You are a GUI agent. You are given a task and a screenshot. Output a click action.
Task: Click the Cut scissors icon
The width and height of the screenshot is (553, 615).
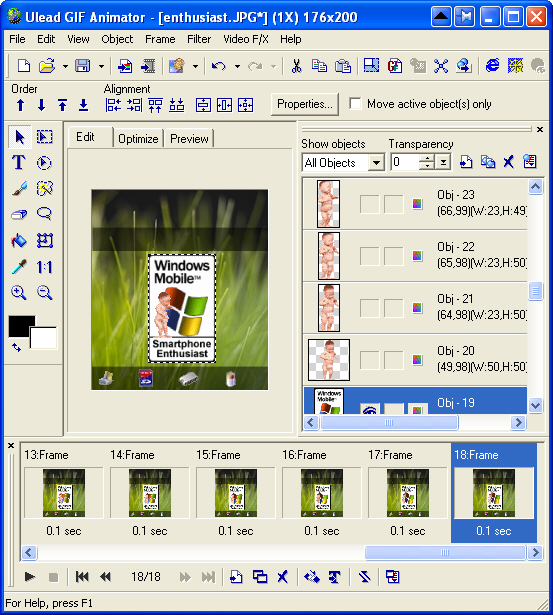point(297,66)
